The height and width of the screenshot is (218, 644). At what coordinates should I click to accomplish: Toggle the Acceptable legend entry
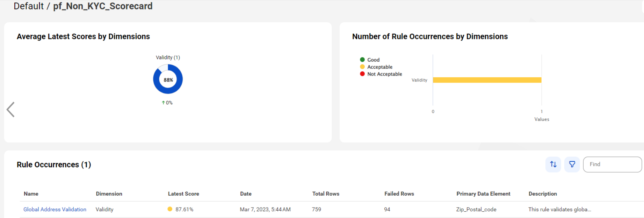(x=376, y=67)
